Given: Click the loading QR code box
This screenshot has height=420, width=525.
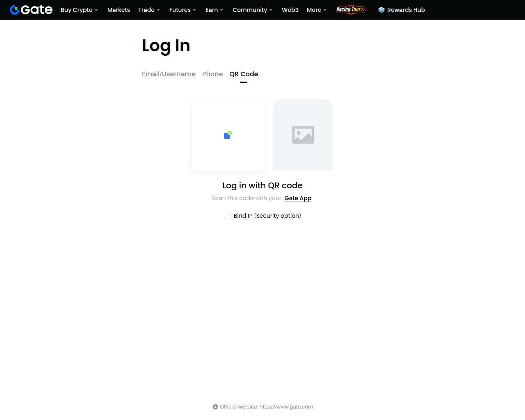Looking at the screenshot, I should tap(228, 135).
